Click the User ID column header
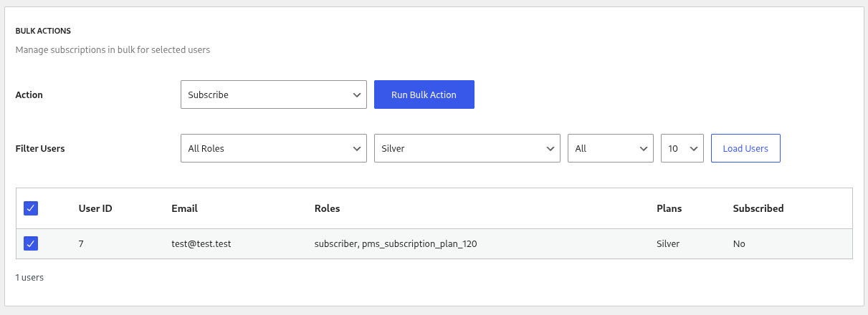This screenshot has width=868, height=315. pos(95,208)
